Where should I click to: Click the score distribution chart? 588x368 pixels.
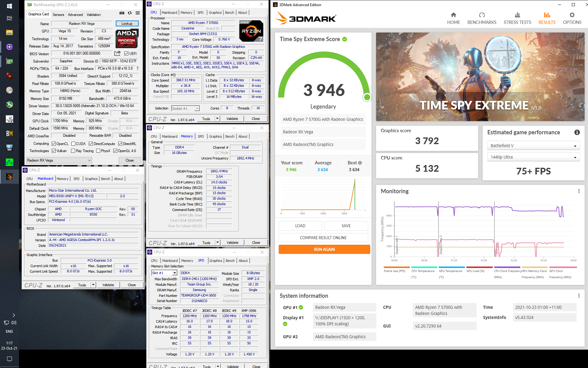[x=323, y=196]
